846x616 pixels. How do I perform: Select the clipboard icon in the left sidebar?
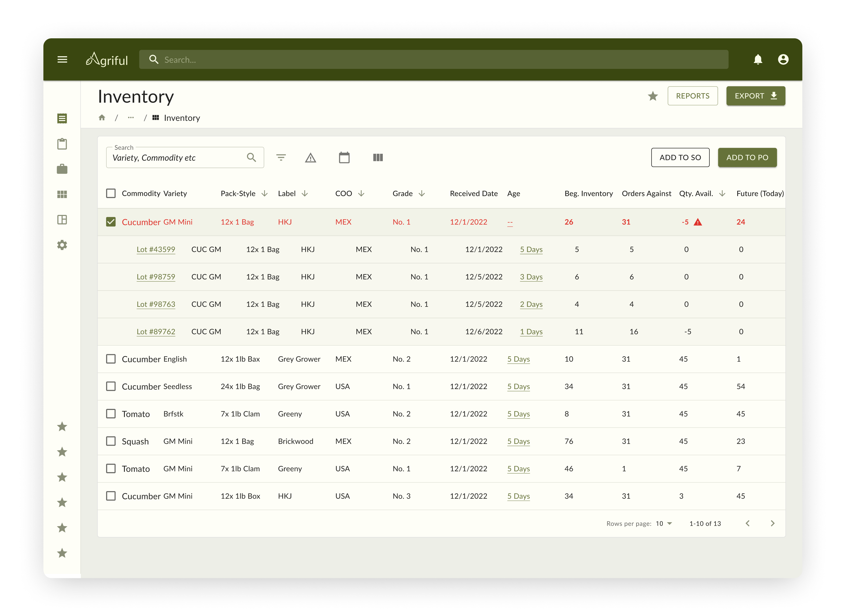(x=62, y=144)
